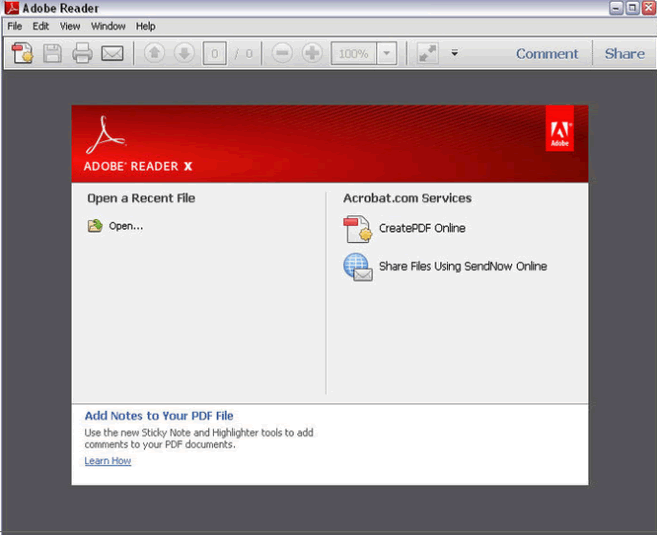This screenshot has height=535, width=657.
Task: Minimize the Adobe Reader window
Action: pyautogui.click(x=616, y=8)
